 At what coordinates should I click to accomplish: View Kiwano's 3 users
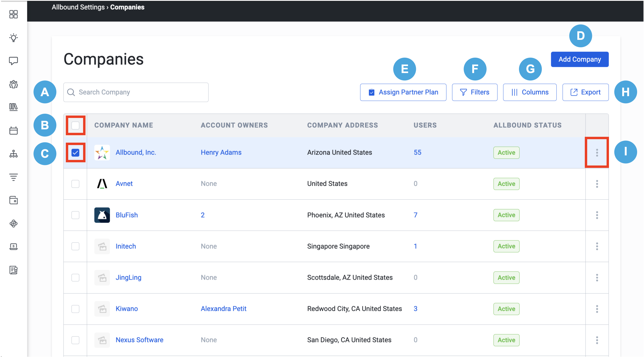point(415,309)
